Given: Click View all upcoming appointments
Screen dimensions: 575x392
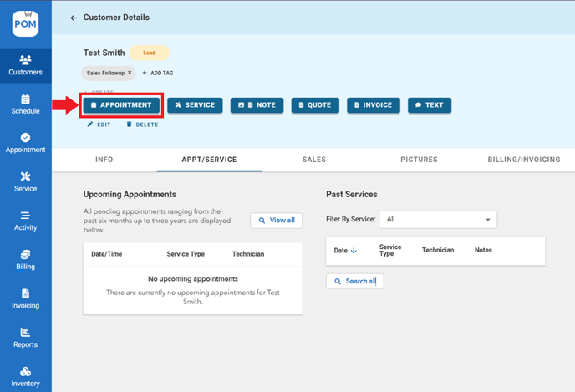Looking at the screenshot, I should tap(276, 221).
